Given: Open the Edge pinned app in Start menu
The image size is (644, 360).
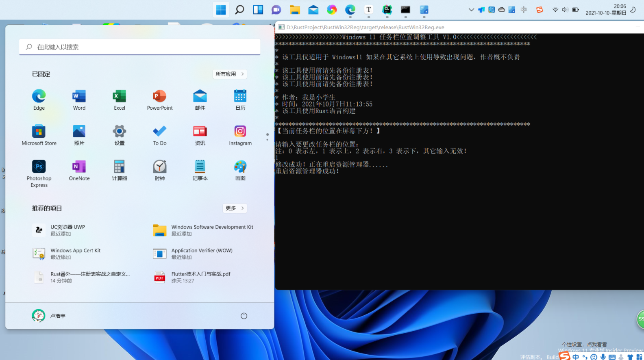Looking at the screenshot, I should 39,100.
